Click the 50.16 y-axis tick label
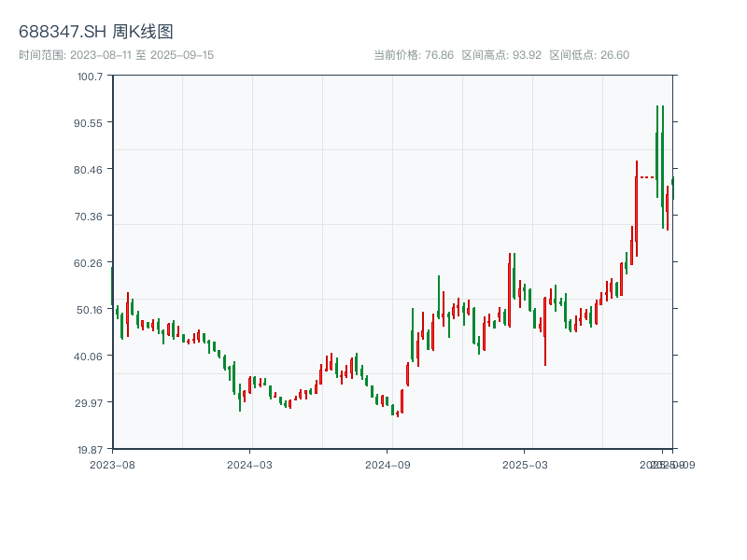The image size is (747, 560). 90,309
